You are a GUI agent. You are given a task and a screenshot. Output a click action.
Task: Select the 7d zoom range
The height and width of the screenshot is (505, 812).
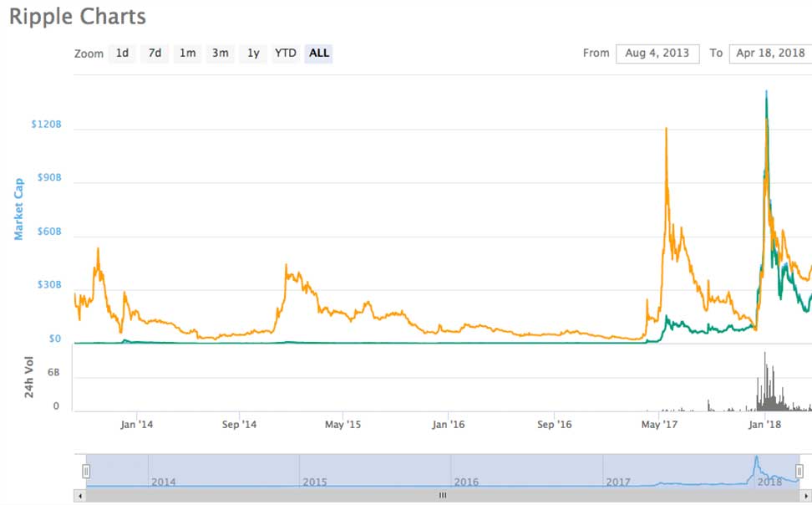pyautogui.click(x=154, y=53)
